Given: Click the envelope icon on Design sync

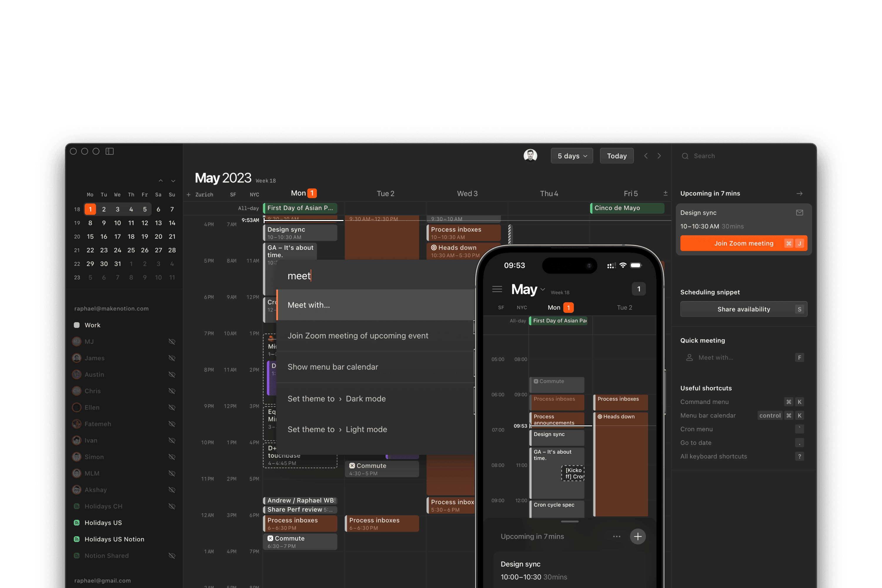Looking at the screenshot, I should click(799, 213).
